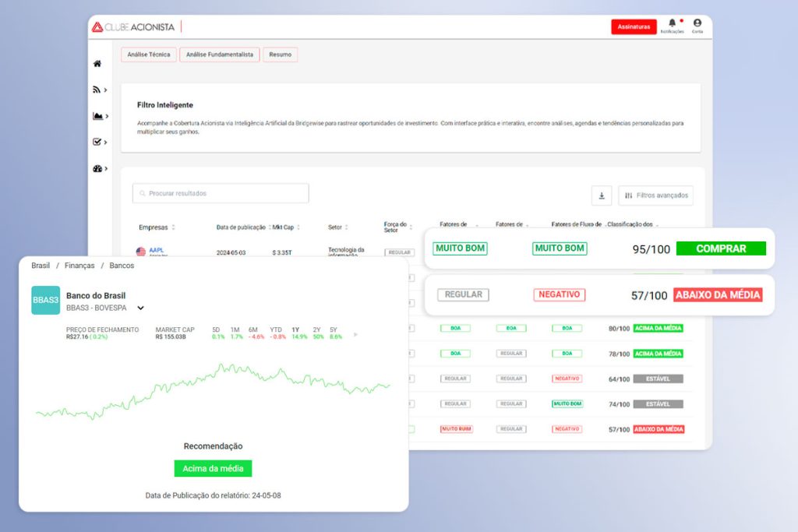Click the teal BBAS3 logo tile

[x=46, y=300]
